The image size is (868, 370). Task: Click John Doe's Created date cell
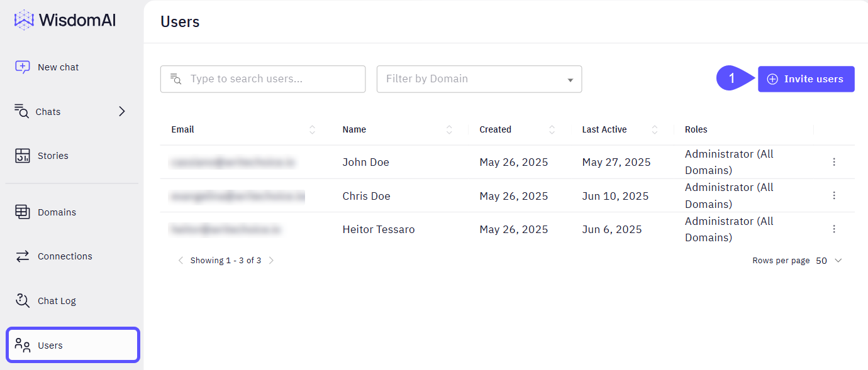(x=514, y=162)
